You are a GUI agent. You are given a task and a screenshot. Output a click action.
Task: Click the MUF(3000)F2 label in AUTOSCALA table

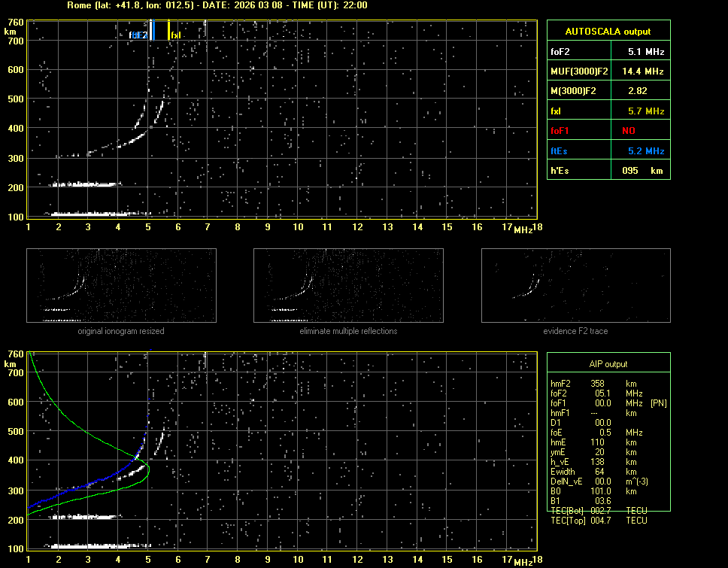578,71
